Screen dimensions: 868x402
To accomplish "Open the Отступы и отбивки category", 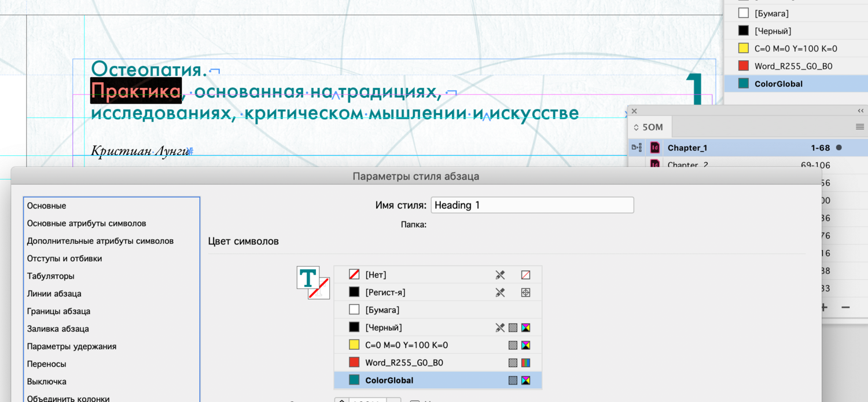I will point(112,258).
